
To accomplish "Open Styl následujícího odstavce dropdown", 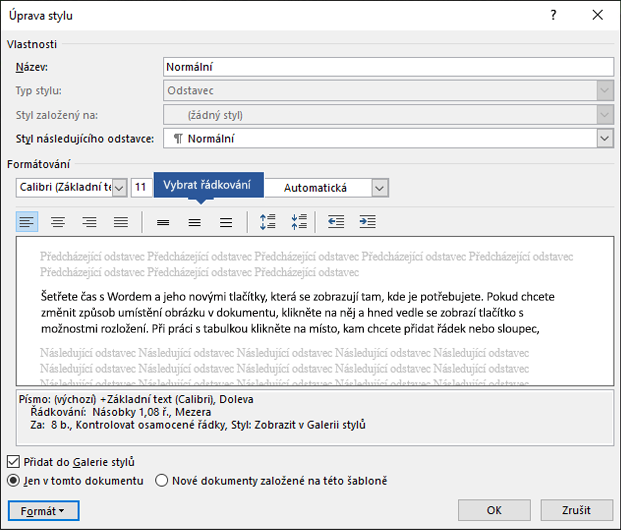I will (x=605, y=139).
